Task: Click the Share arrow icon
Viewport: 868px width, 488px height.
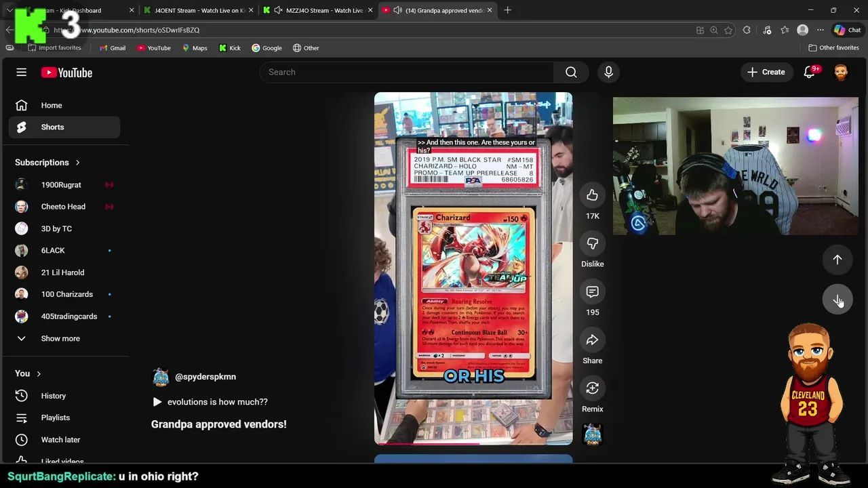Action: tap(592, 340)
